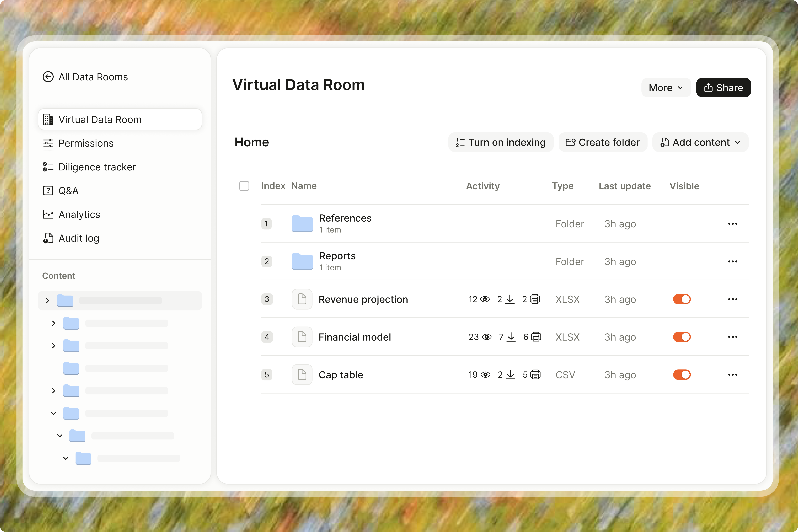Open the More dropdown menu
This screenshot has width=798, height=532.
point(665,87)
